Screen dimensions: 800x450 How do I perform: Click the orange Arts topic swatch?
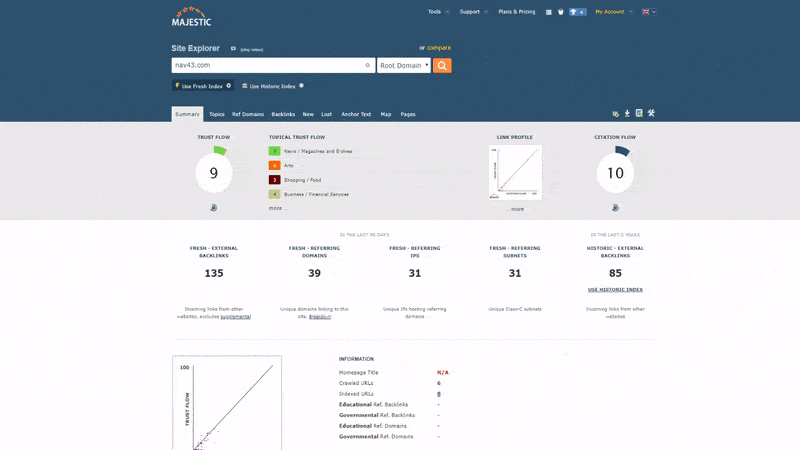tap(274, 165)
